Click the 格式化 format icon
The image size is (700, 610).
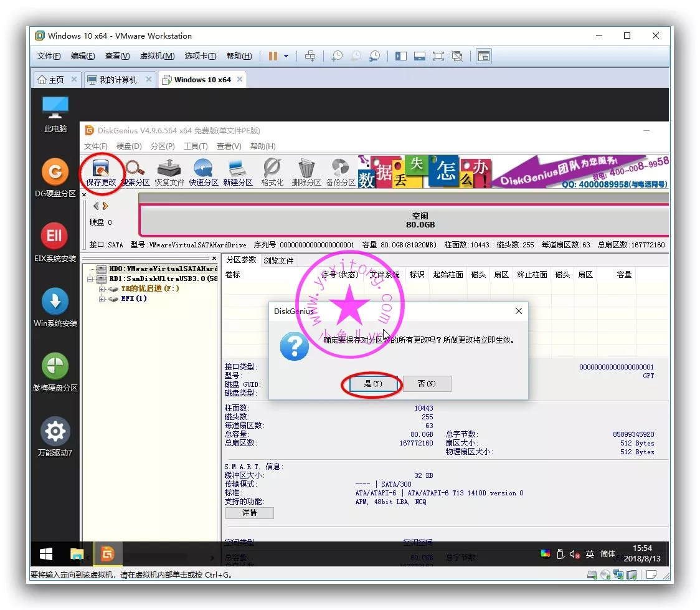click(272, 173)
